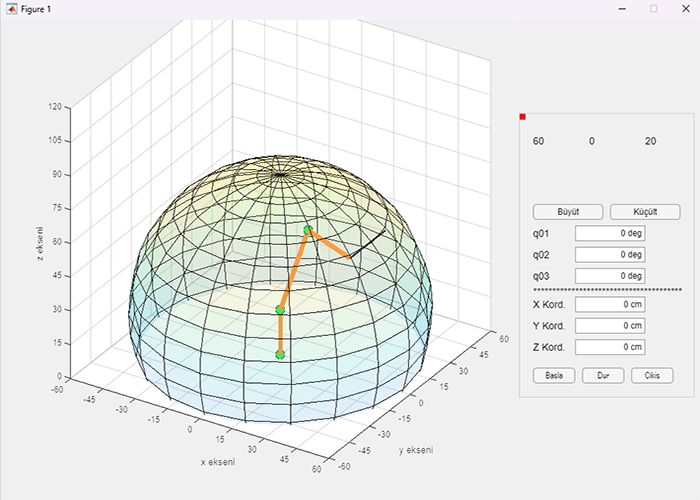Click the middle value 0 above Büyüt
This screenshot has width=700, height=500.
click(592, 141)
